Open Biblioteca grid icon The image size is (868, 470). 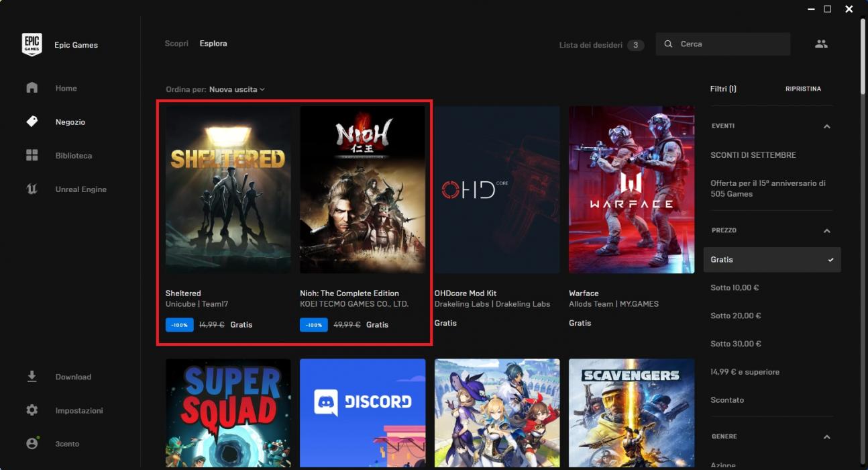pyautogui.click(x=32, y=155)
